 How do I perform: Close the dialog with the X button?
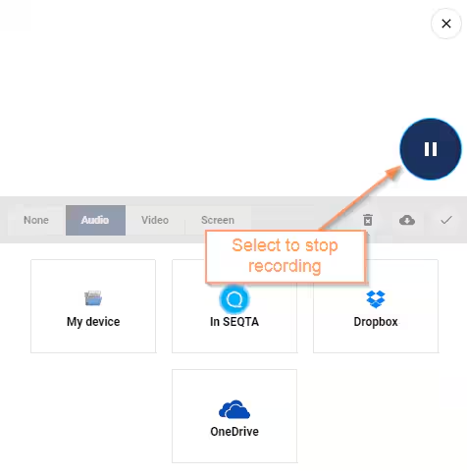coord(446,24)
